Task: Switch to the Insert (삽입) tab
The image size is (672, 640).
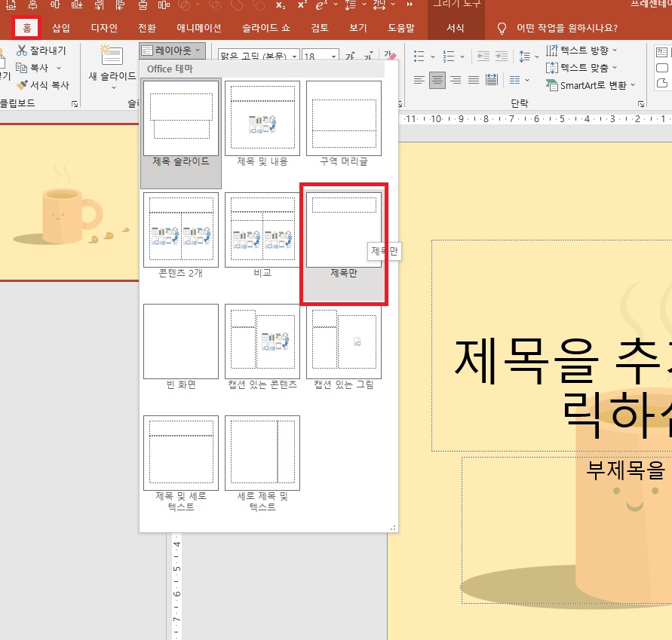Action: tap(61, 29)
